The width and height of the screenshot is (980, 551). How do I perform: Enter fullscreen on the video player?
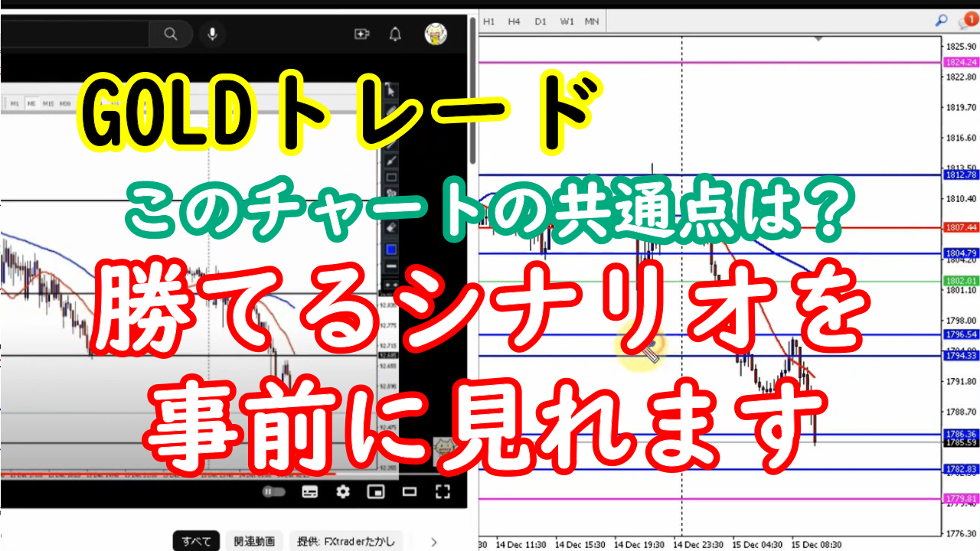443,491
